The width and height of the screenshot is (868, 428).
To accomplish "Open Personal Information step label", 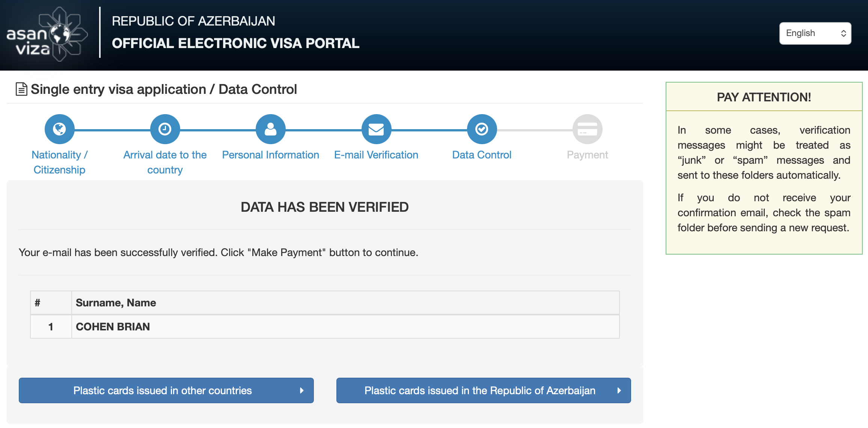I will click(270, 155).
